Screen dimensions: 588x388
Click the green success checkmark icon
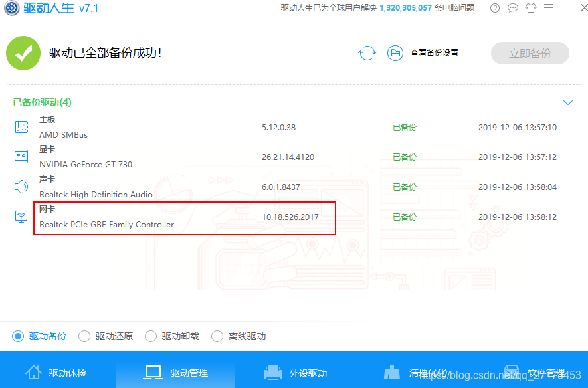[23, 53]
